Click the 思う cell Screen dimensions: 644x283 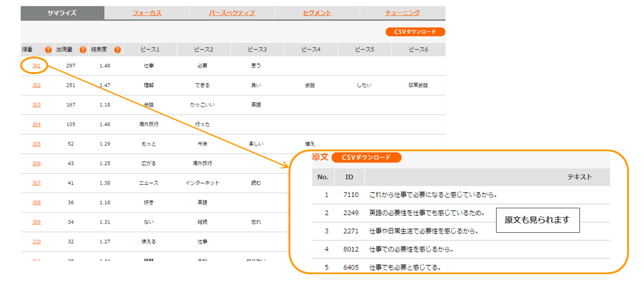click(256, 65)
